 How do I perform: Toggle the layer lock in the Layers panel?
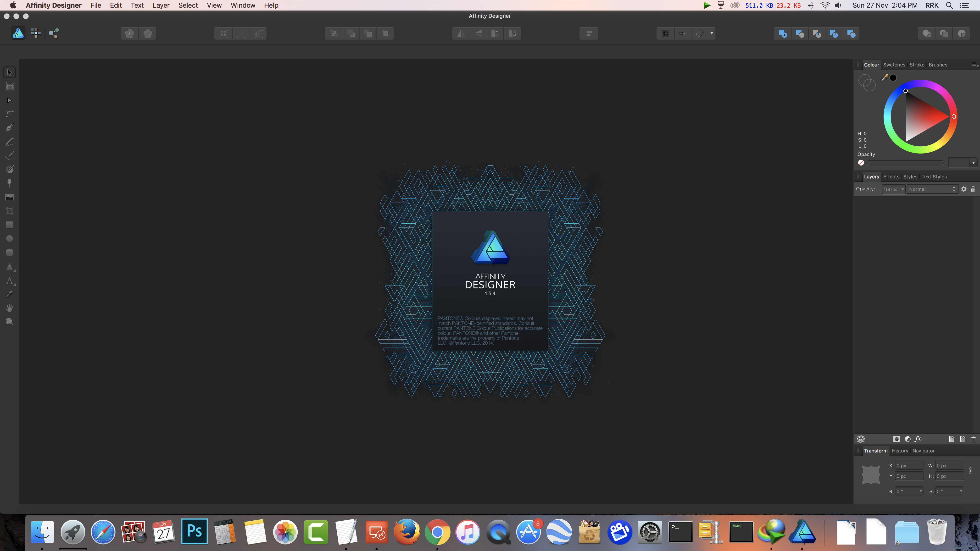(973, 189)
